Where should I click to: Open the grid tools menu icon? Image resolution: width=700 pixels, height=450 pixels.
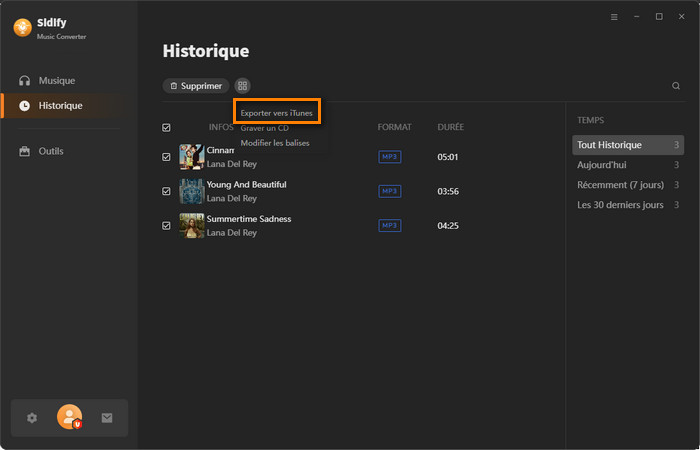click(242, 86)
